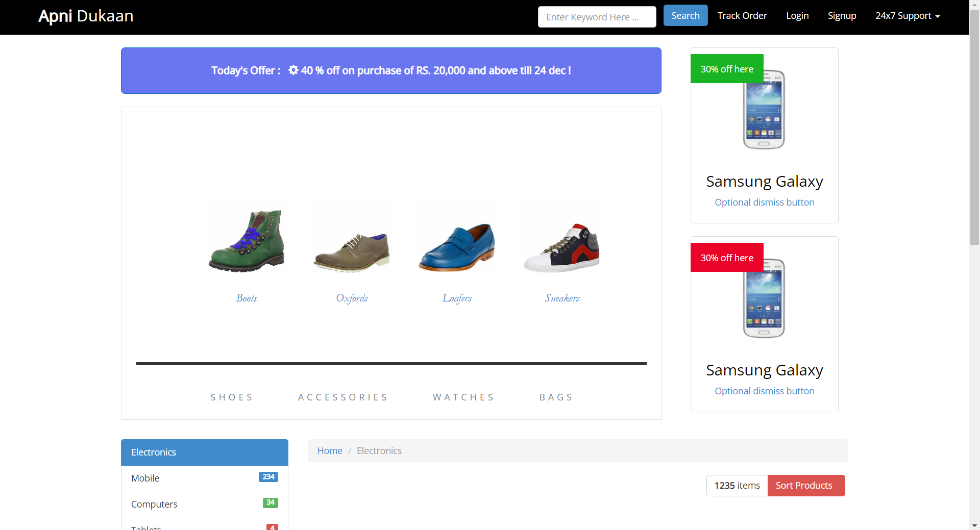Click the Sort Products button
980x530 pixels.
click(805, 485)
